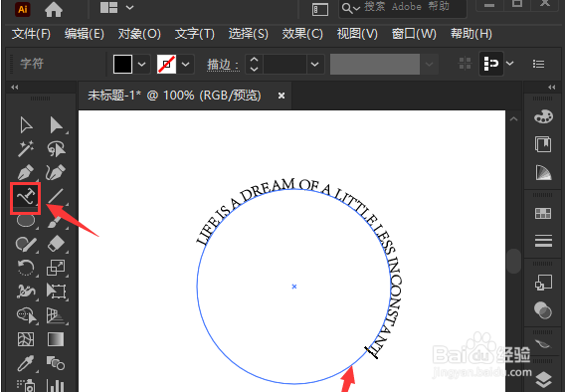Screen dimensions: 565x392
Task: Select the Eyedropper tool
Action: tap(26, 363)
